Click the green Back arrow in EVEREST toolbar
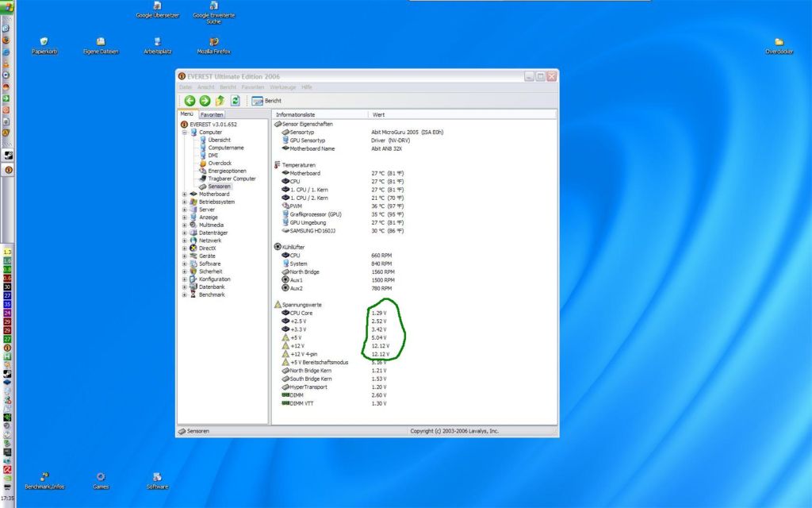 coord(190,100)
